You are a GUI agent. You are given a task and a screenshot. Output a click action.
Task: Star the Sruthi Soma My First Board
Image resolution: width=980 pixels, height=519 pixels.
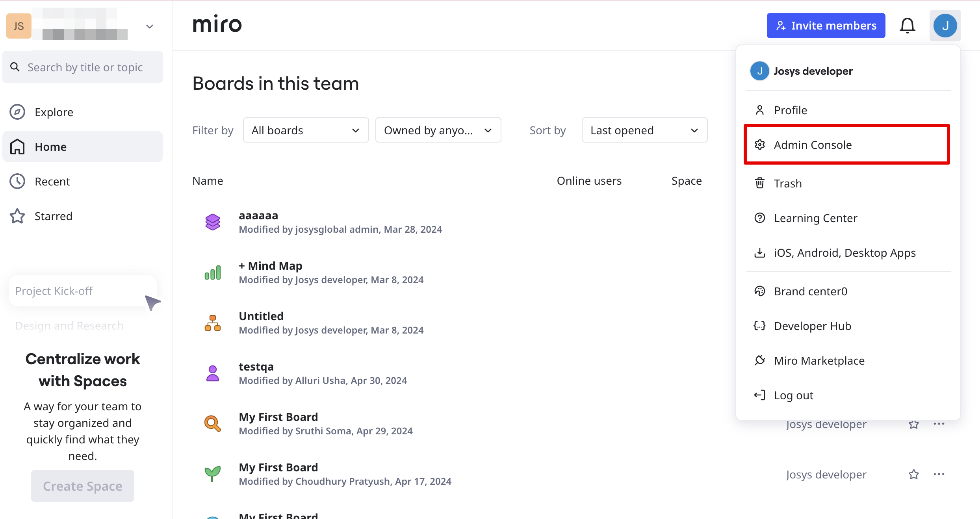pos(913,424)
